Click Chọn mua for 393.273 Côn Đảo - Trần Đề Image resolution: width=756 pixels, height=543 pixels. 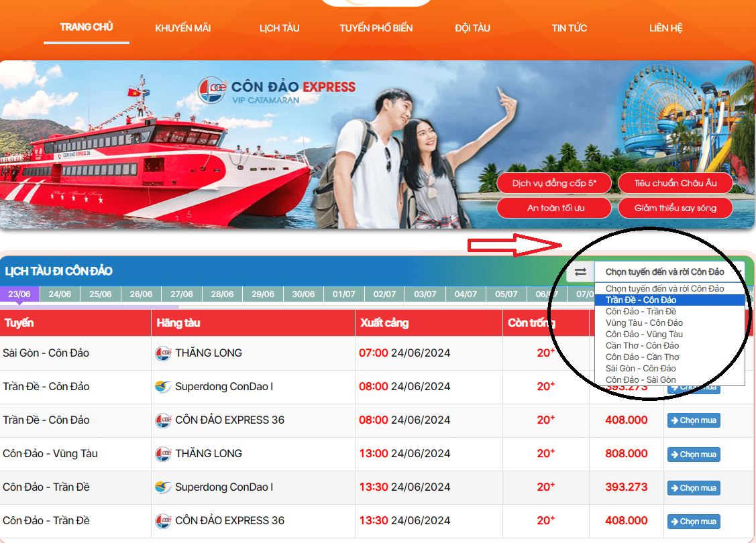[x=694, y=487]
